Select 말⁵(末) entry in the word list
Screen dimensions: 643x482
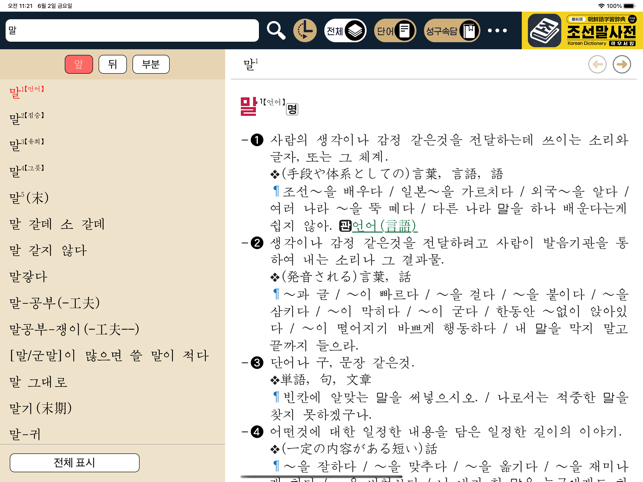(x=30, y=198)
